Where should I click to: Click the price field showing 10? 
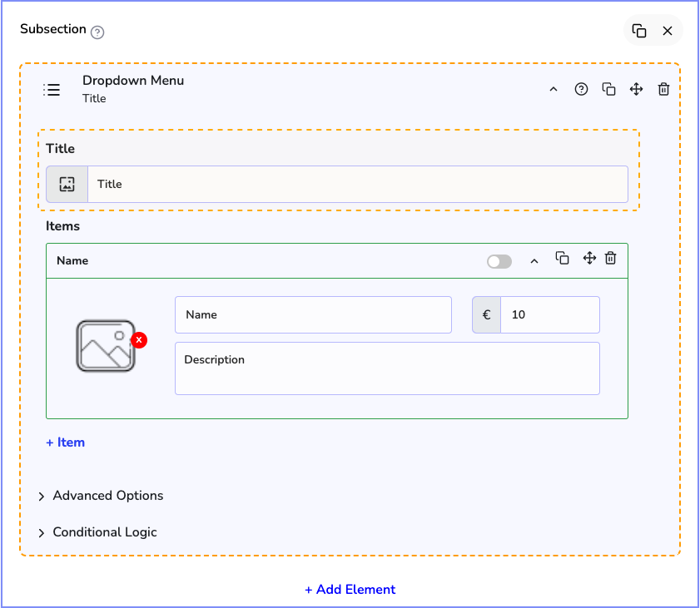pyautogui.click(x=549, y=315)
